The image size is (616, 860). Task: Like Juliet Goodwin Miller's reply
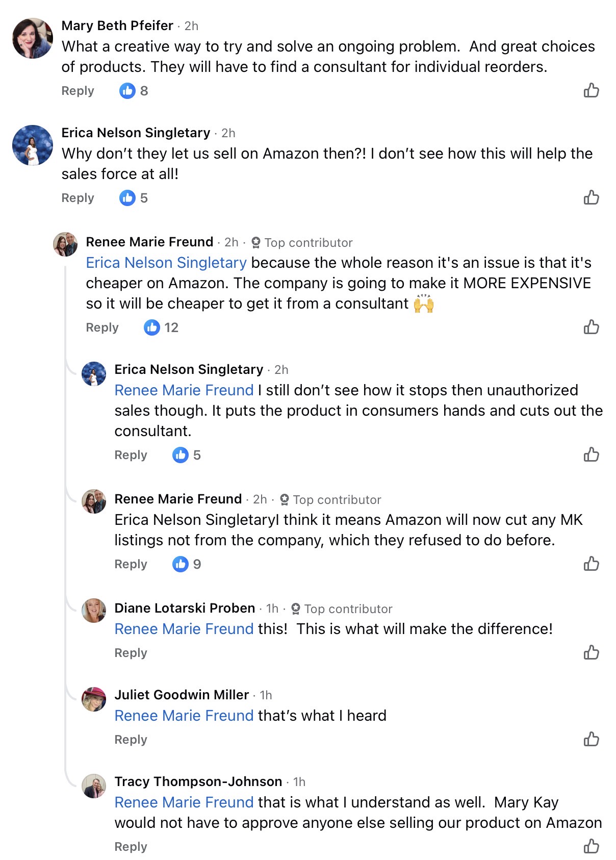point(591,740)
